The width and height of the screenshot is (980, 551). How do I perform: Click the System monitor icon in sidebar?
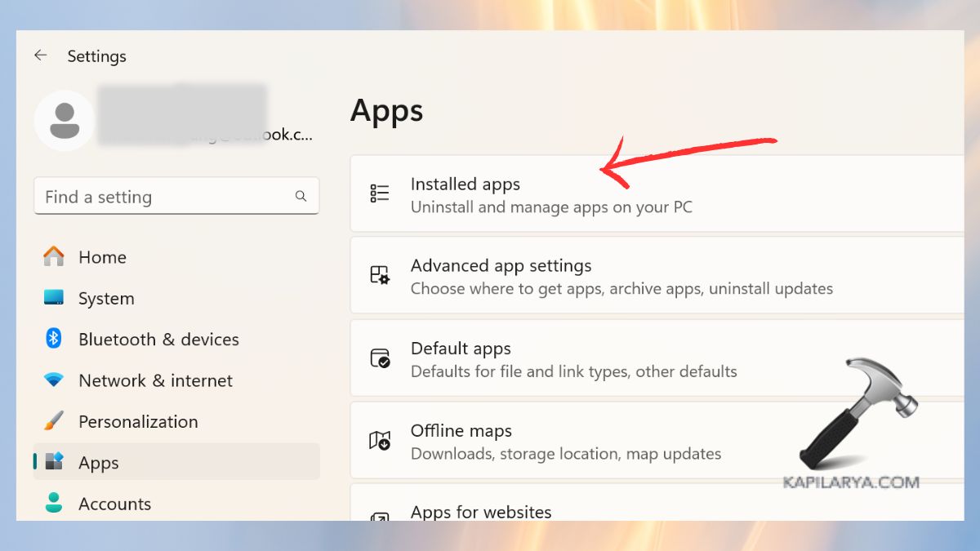click(x=54, y=298)
